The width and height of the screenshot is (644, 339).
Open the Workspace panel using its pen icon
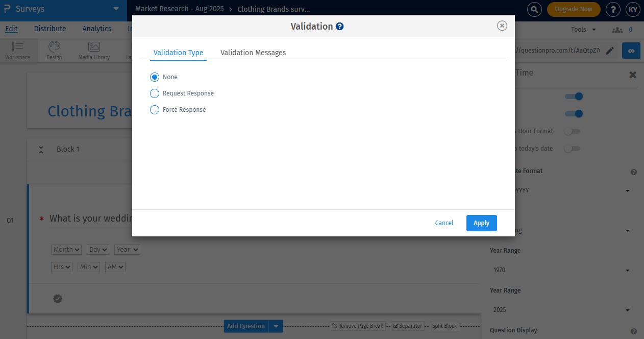pos(17,46)
